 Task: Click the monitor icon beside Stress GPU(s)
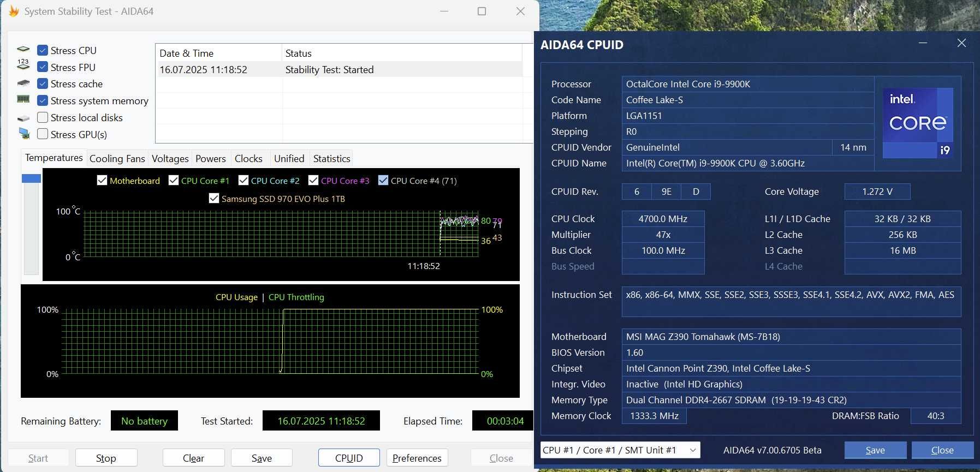[24, 133]
